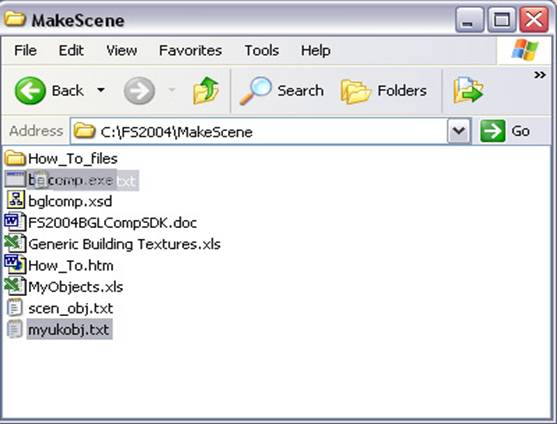Click the greyed Forward arrow icon
This screenshot has height=424, width=557.
click(139, 91)
